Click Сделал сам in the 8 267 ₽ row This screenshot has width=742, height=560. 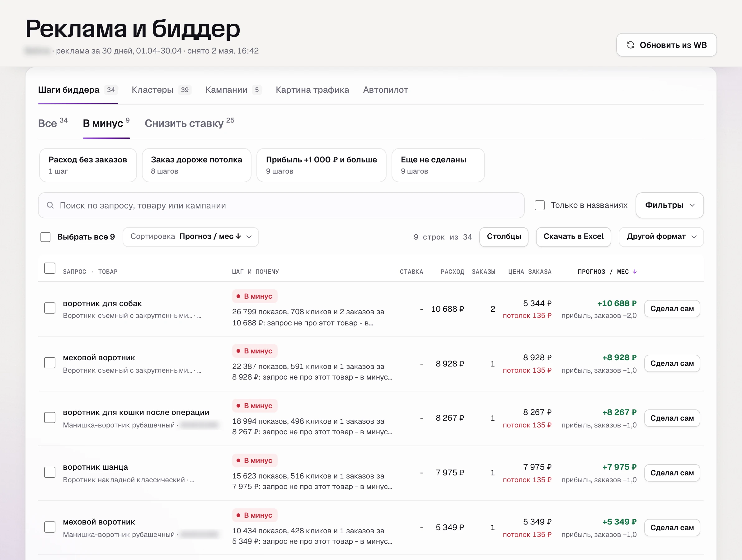(672, 418)
